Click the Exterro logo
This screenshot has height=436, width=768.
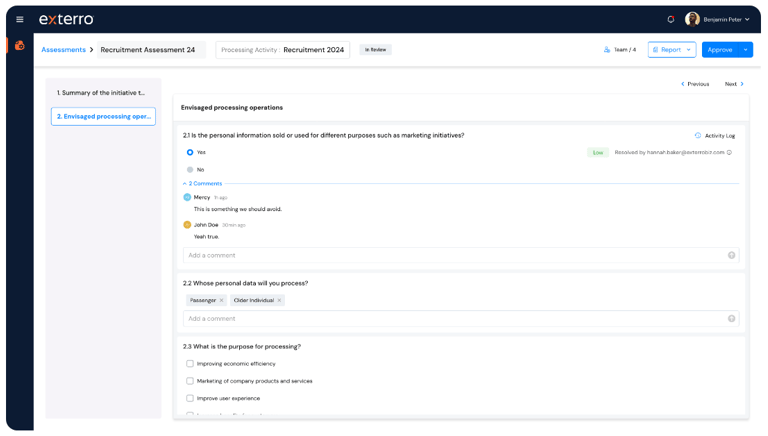[x=66, y=20]
